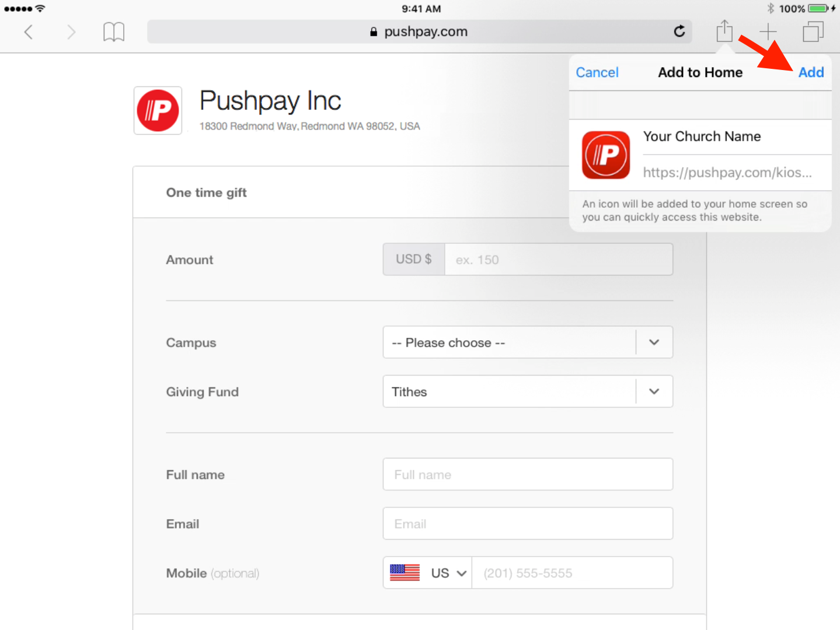Focus the gift Amount field
This screenshot has height=630, width=840.
tap(558, 260)
